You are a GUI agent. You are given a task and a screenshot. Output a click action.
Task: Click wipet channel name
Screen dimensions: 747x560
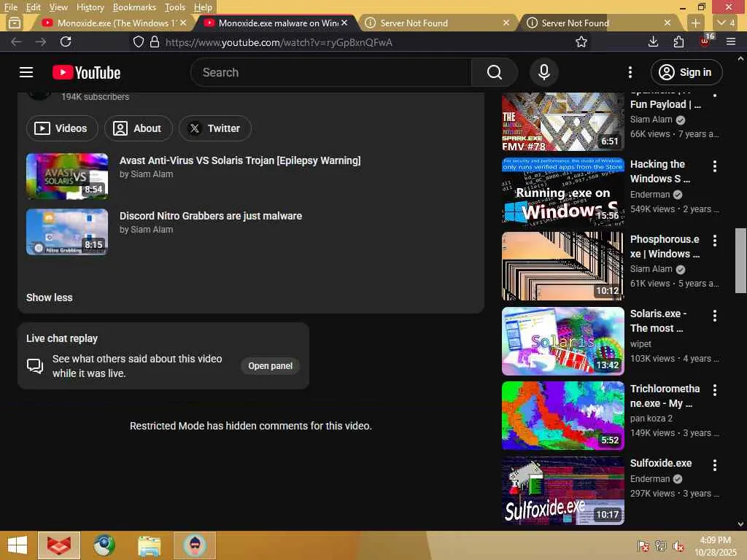(x=640, y=344)
